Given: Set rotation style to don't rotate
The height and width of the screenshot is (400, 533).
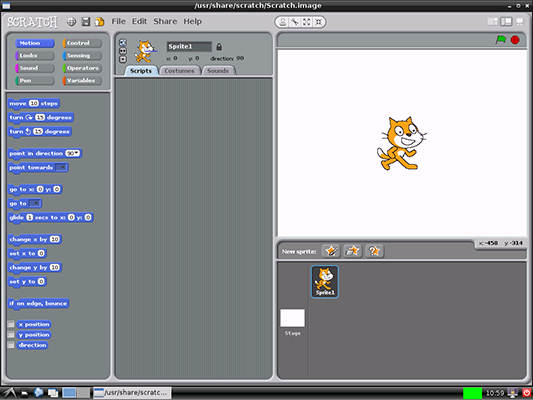Looking at the screenshot, I should tap(123, 59).
